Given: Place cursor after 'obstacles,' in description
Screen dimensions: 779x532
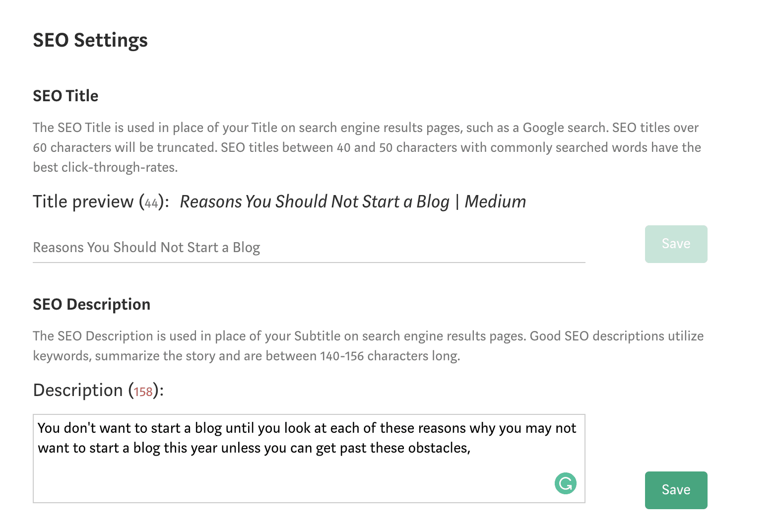Looking at the screenshot, I should 471,448.
